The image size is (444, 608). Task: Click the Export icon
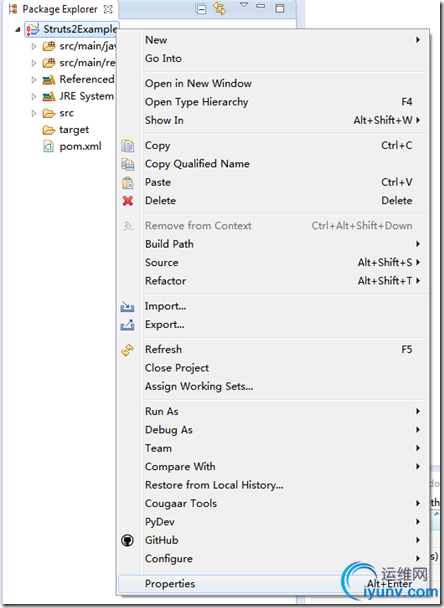click(x=128, y=325)
